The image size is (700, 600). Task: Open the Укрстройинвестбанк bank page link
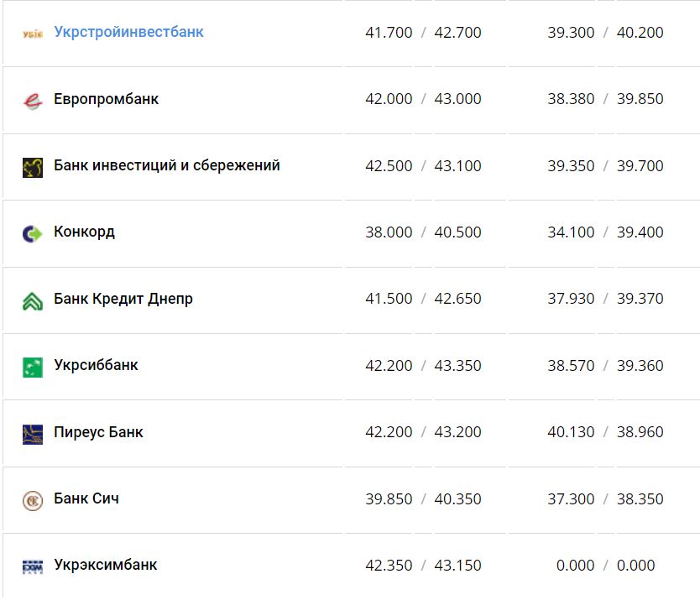(x=126, y=32)
